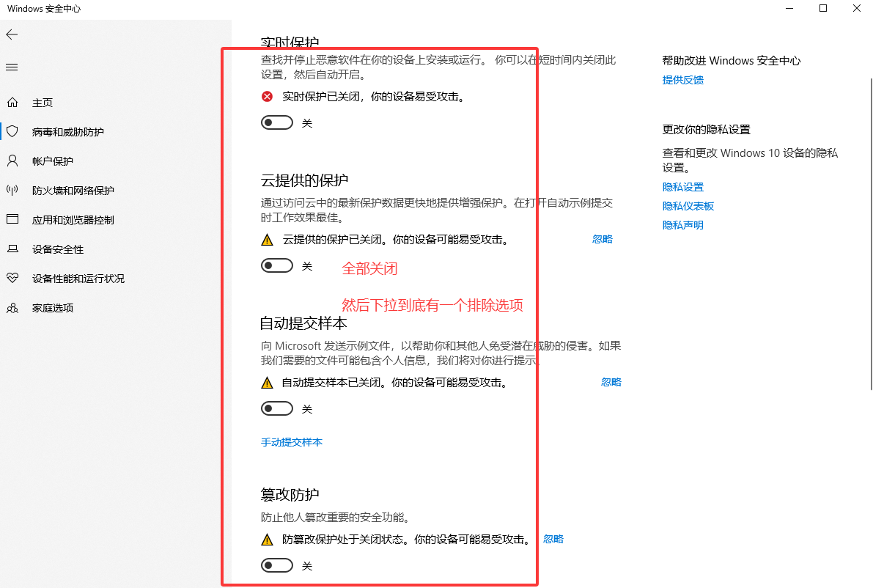Click the antenna icon for 防火墙和网络保护
Image resolution: width=873 pixels, height=588 pixels.
12,190
